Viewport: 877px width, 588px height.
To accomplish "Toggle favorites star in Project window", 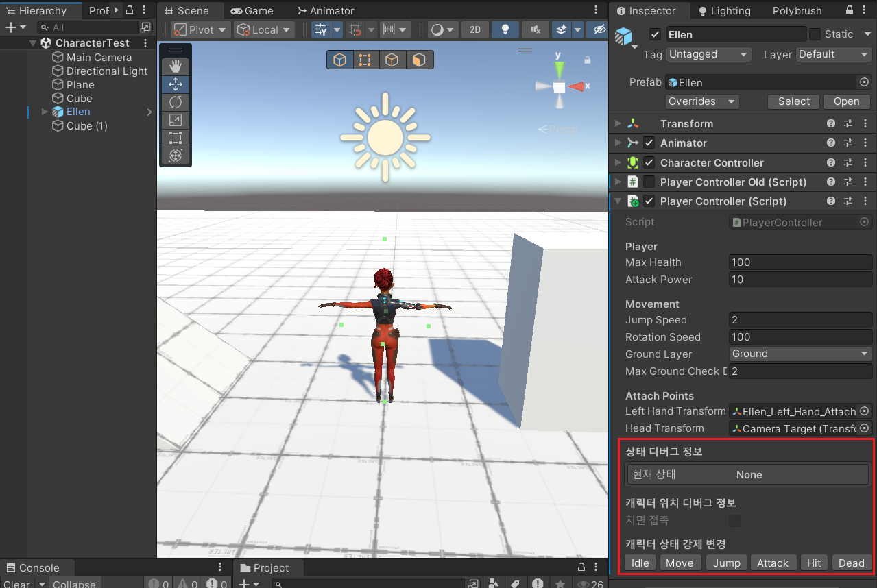I will [x=560, y=584].
